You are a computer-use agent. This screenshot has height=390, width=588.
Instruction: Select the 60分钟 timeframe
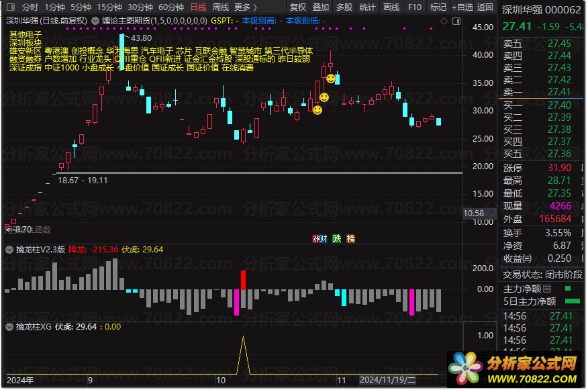[x=171, y=7]
